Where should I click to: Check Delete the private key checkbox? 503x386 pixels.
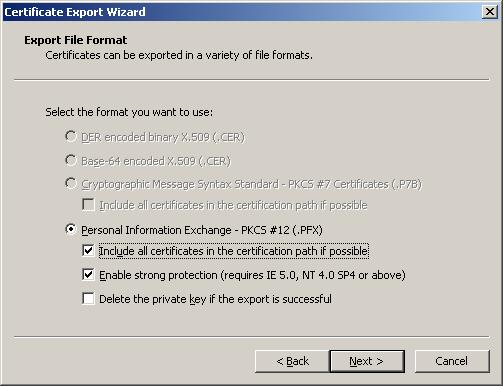(x=88, y=298)
